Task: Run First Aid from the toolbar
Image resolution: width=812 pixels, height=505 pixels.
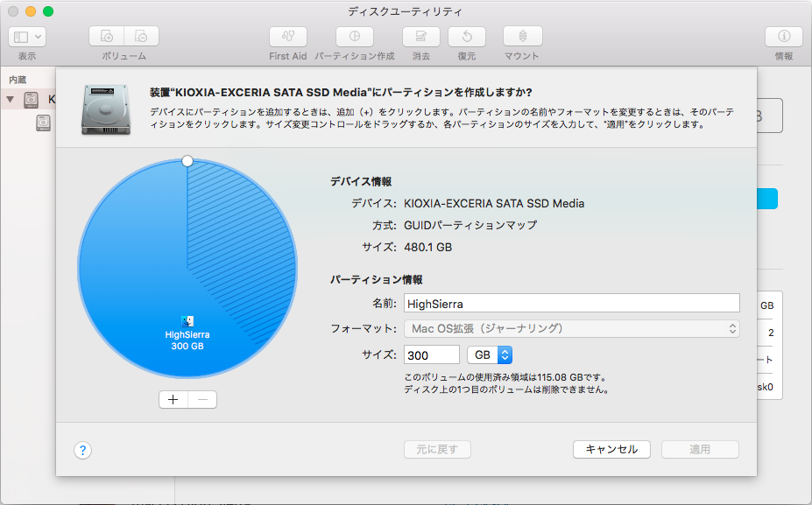Action: (x=288, y=36)
